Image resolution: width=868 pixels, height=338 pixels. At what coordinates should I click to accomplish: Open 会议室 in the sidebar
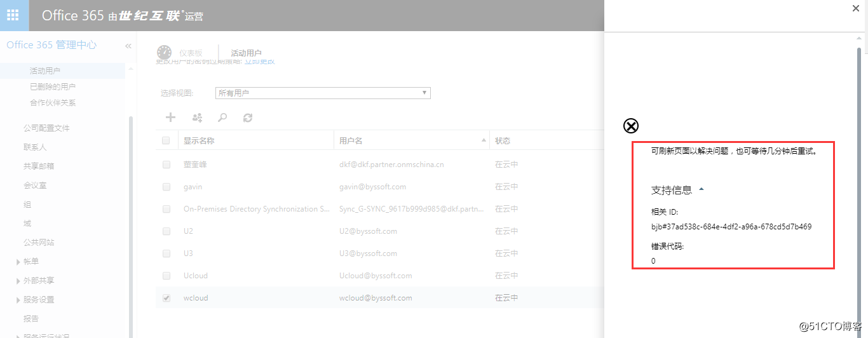click(35, 185)
